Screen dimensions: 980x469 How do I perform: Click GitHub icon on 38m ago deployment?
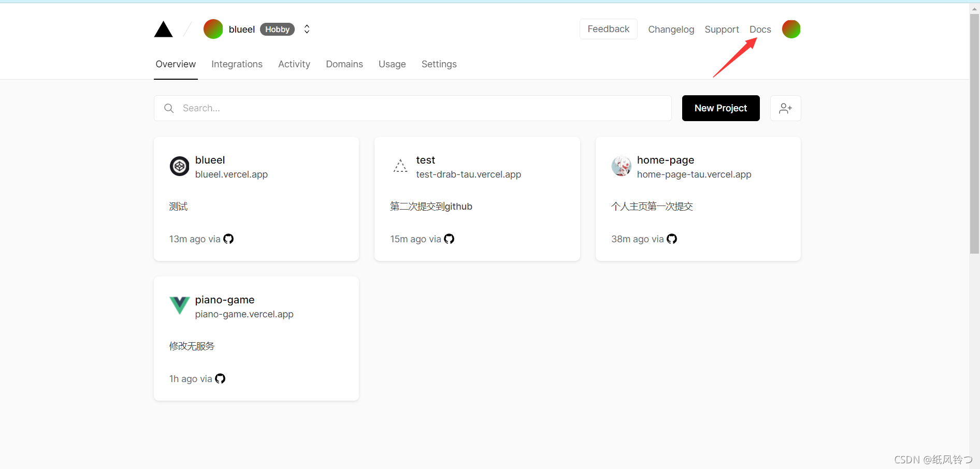(672, 239)
